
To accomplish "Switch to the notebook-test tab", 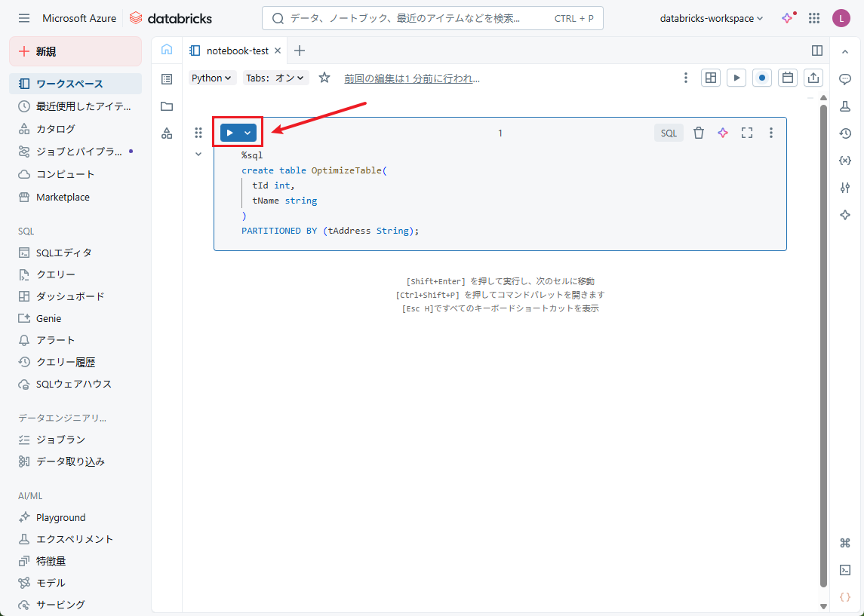I will coord(237,51).
